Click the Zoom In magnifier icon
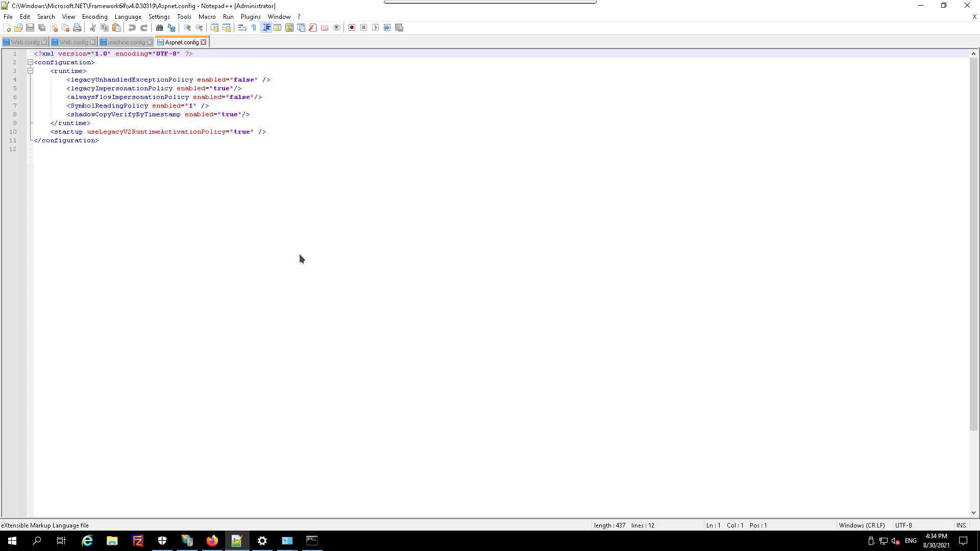Viewport: 980px width, 551px height. point(187,28)
